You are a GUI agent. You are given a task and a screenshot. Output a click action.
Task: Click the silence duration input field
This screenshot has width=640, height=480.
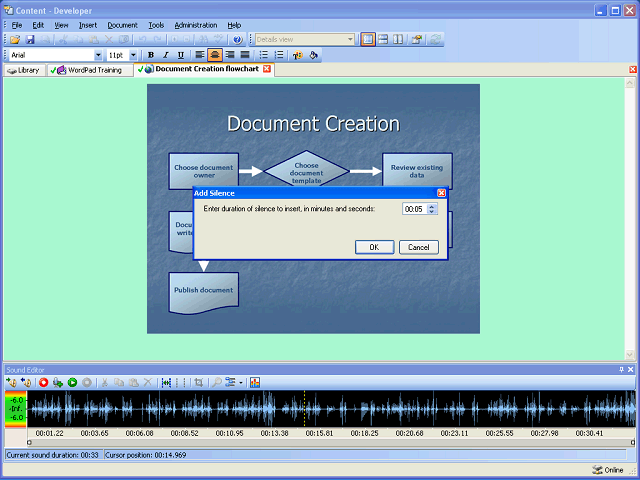point(414,209)
